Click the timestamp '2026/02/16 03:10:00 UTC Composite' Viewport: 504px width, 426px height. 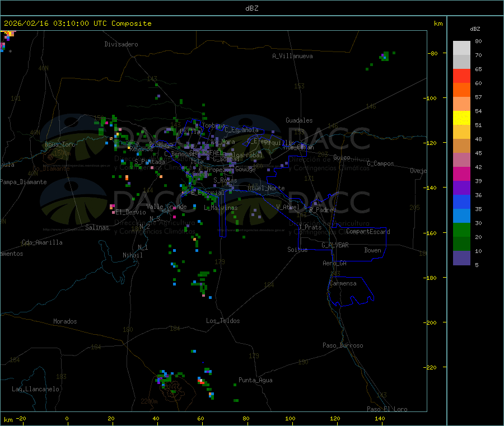(77, 24)
